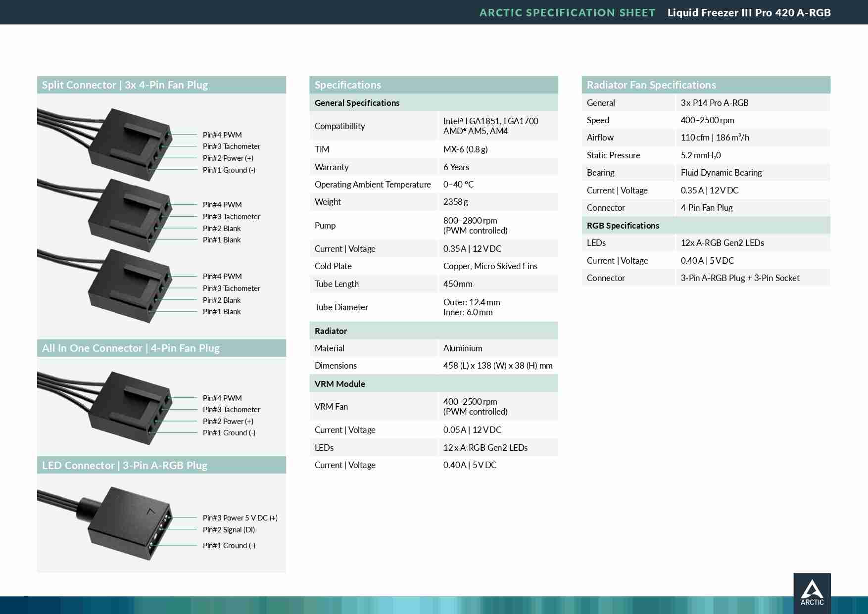The width and height of the screenshot is (868, 614).
Task: Click the bottom split connector plug image
Action: pyautogui.click(x=129, y=286)
